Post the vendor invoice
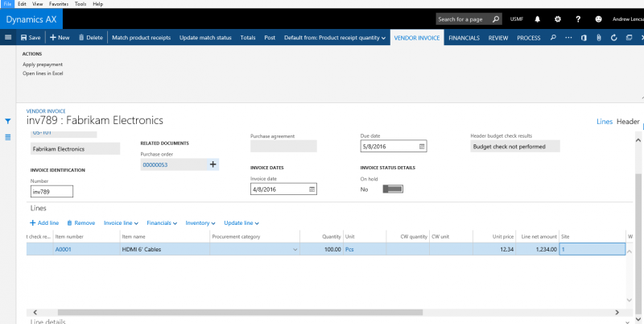 [x=270, y=37]
